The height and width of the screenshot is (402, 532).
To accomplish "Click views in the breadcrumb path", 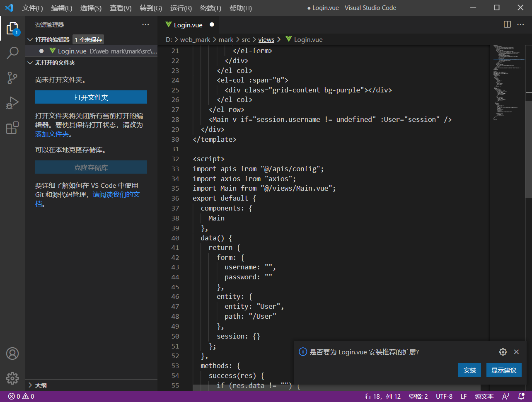I will [266, 39].
